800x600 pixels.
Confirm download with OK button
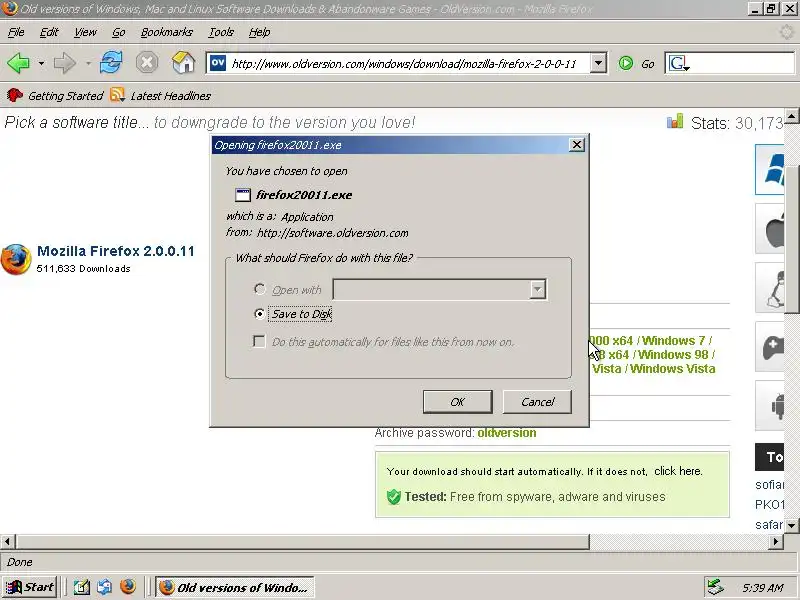pyautogui.click(x=458, y=402)
